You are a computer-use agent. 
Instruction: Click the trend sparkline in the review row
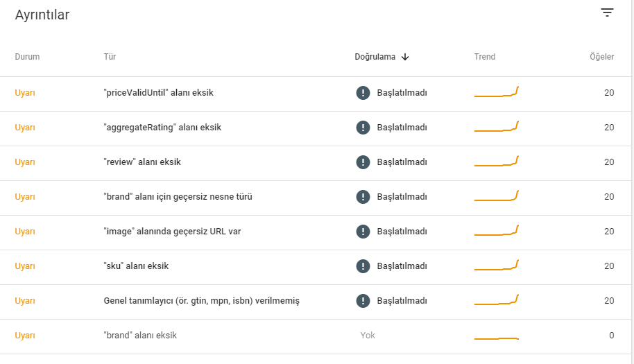[x=497, y=161]
